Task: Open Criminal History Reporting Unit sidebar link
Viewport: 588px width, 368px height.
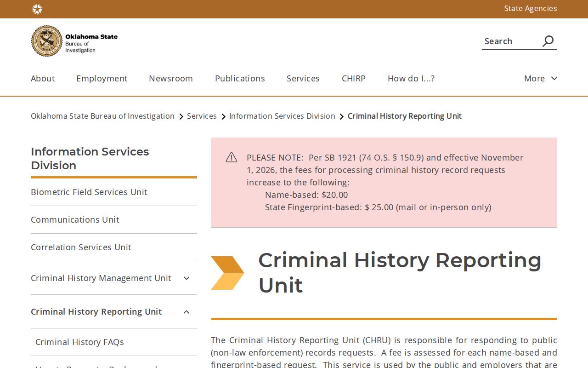Action: 96,311
